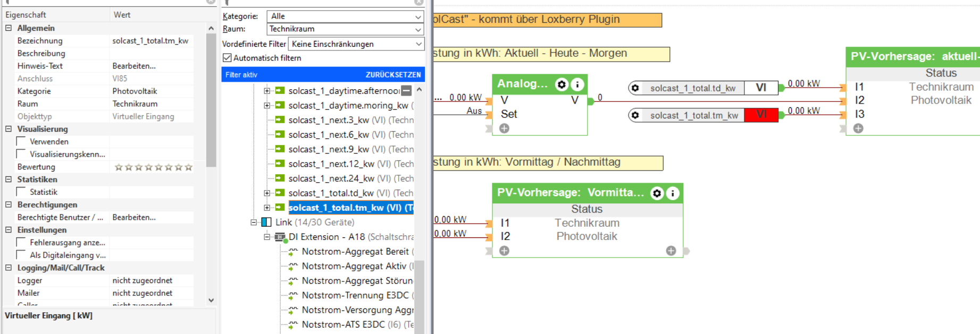This screenshot has width=980, height=334.
Task: Click green icon of solcast_1_next.24_kw
Action: coord(280,178)
